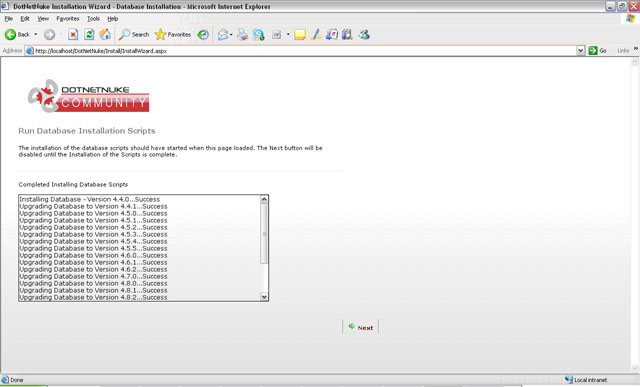Select line 'Upgrading Database to Version 4.7.0...Success'

click(x=93, y=276)
